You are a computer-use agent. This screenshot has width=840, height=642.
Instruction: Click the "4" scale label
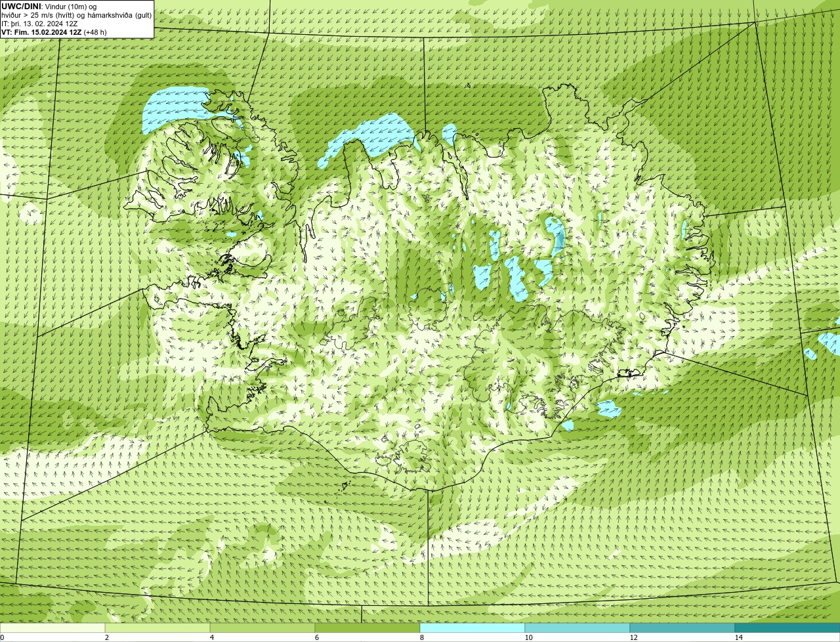[211, 637]
